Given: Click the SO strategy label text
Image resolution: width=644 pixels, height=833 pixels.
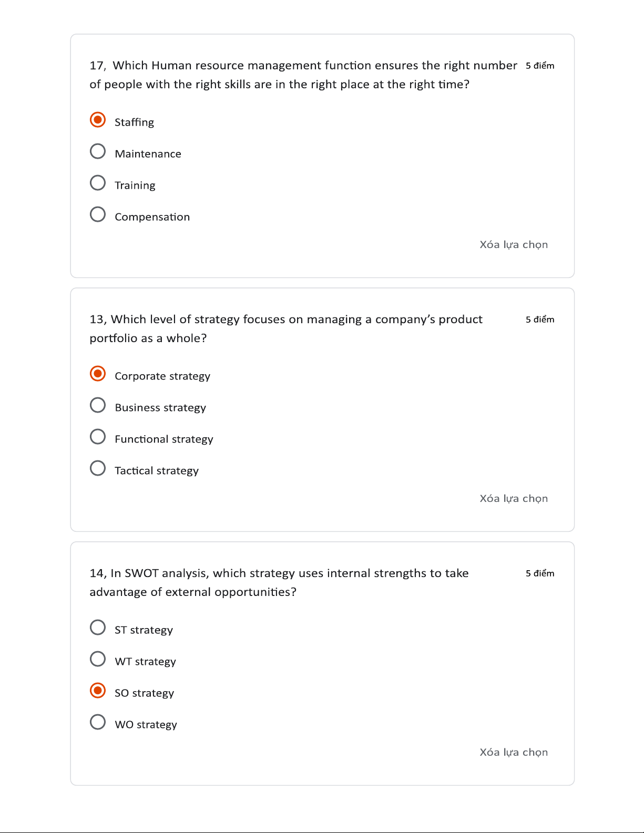Looking at the screenshot, I should click(144, 693).
